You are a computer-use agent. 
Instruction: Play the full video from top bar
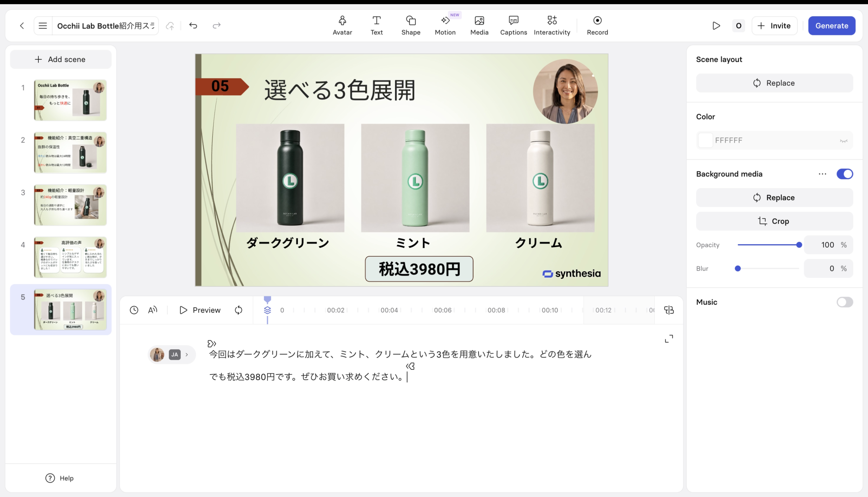point(716,26)
